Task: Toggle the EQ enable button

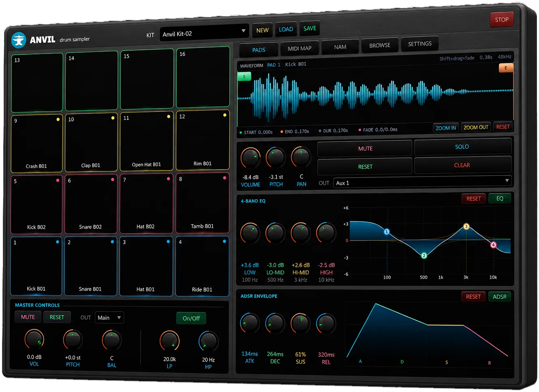Action: pos(500,198)
